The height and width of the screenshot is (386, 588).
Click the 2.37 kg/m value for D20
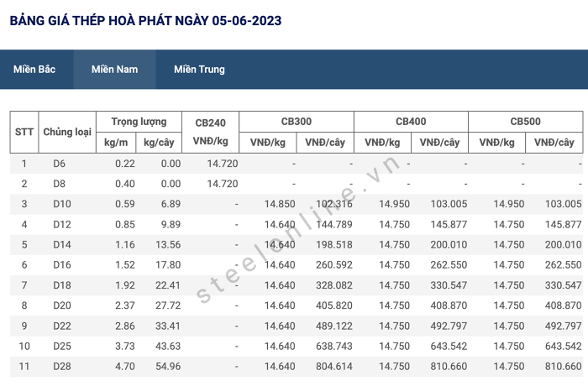[125, 305]
